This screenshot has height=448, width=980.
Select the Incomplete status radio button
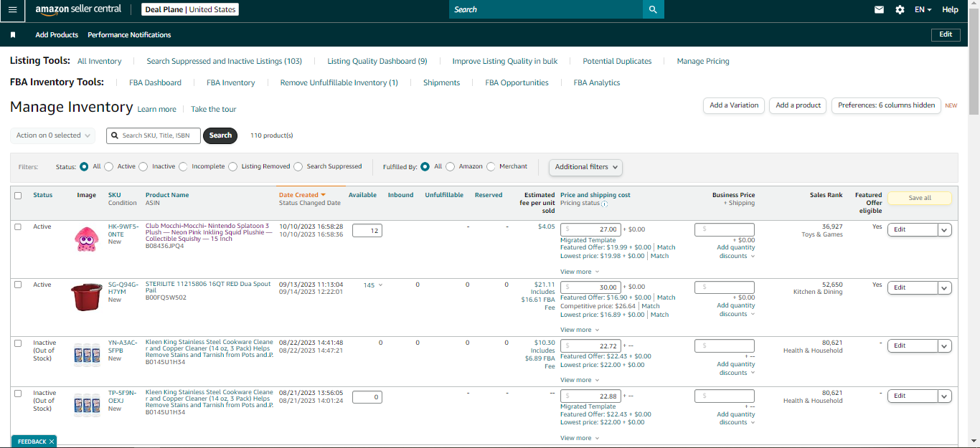183,166
